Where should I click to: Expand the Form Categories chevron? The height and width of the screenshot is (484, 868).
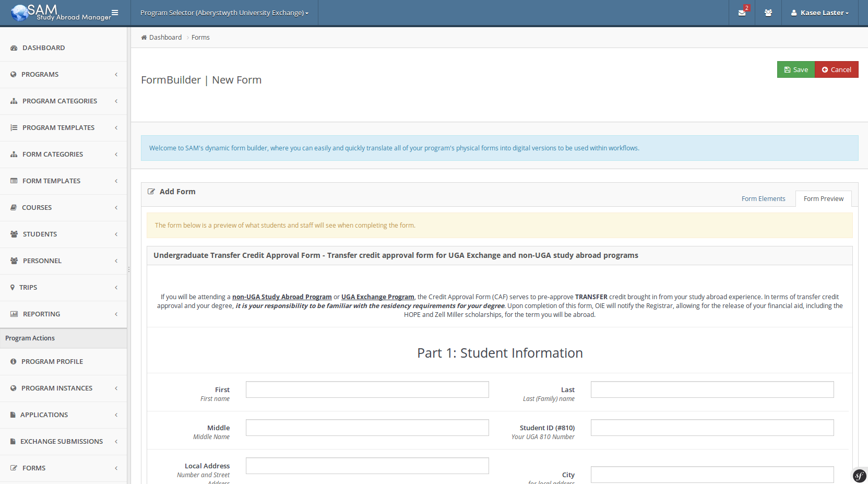pos(116,155)
